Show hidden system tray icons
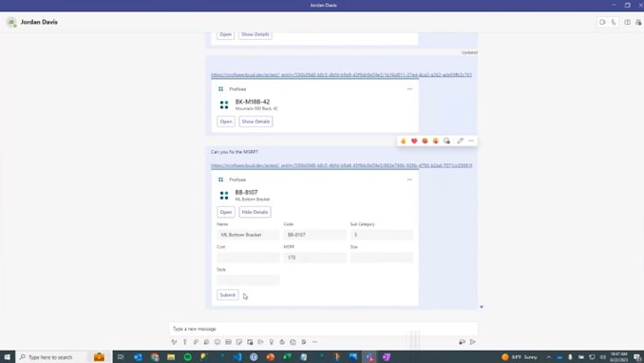644x363 pixels. [548, 357]
